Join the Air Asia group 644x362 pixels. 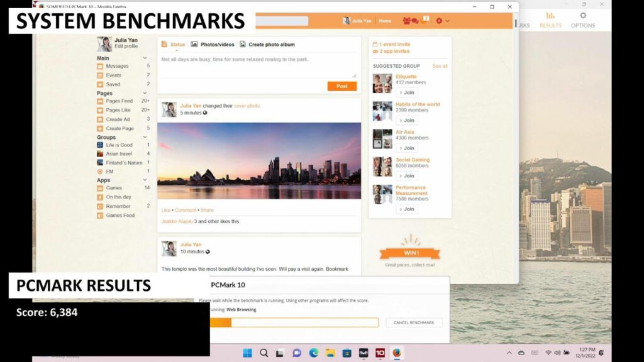(x=407, y=148)
